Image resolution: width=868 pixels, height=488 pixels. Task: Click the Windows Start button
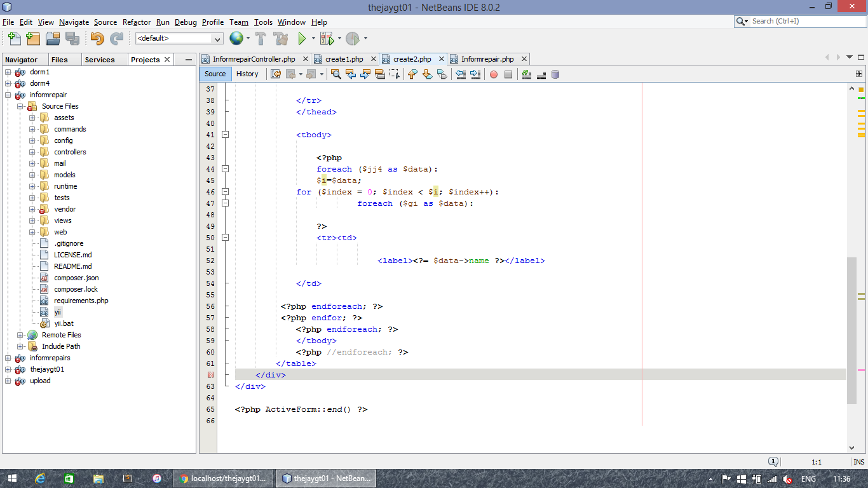point(11,478)
